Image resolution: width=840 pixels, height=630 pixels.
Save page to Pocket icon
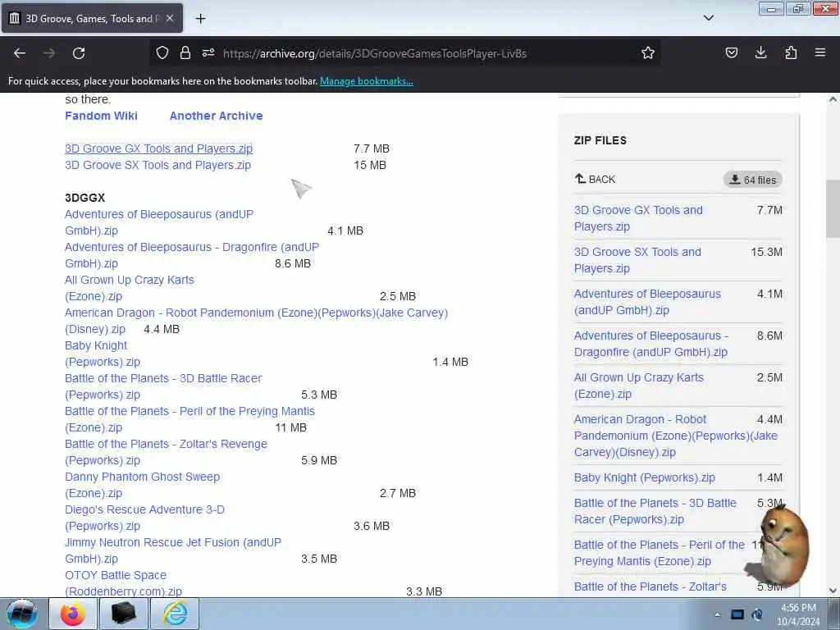(731, 52)
